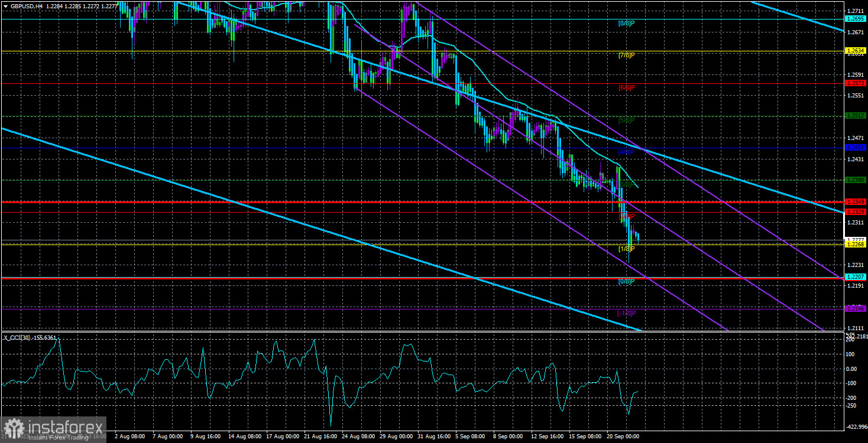This screenshot has height=443, width=868.
Task: Click the 1.2191 price scale value
Action: click(x=856, y=286)
